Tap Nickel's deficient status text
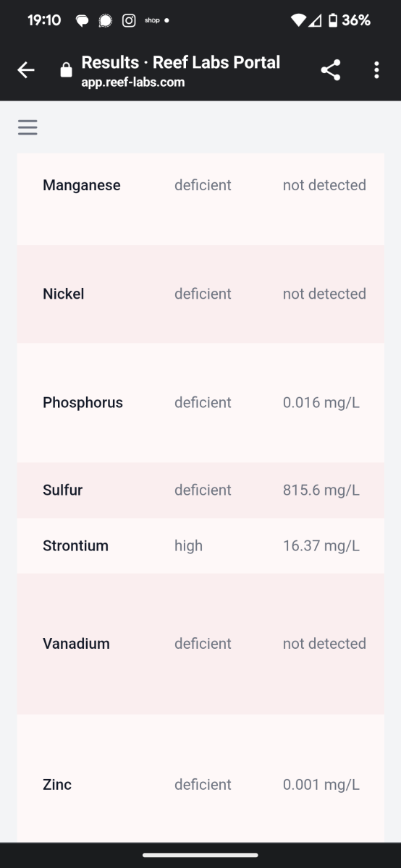This screenshot has height=868, width=401. tap(203, 294)
